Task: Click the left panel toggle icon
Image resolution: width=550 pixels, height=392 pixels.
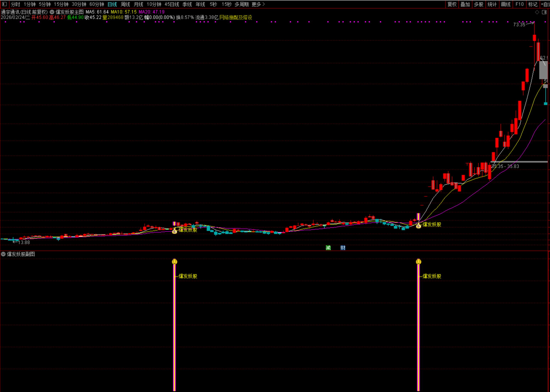Action: 4,4
